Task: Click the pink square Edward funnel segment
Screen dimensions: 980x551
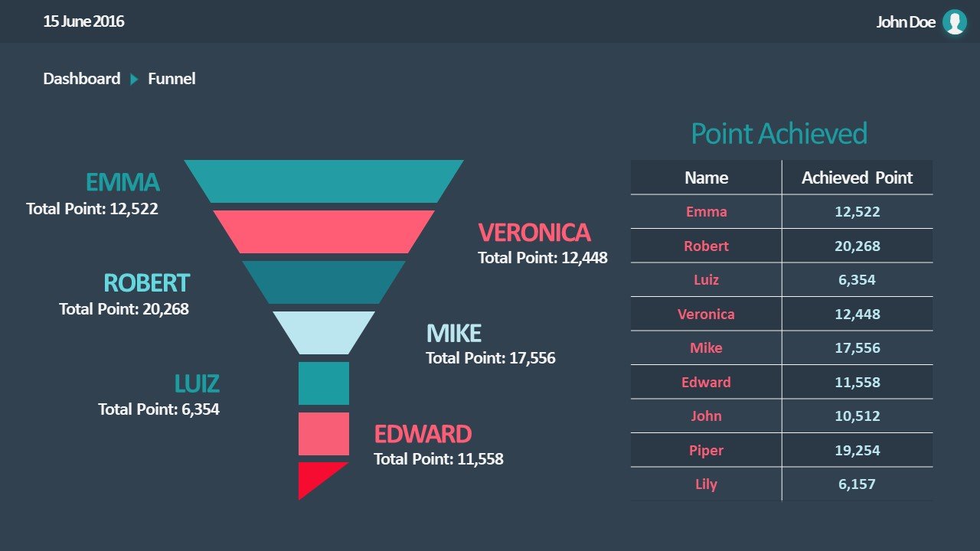Action: click(x=323, y=433)
